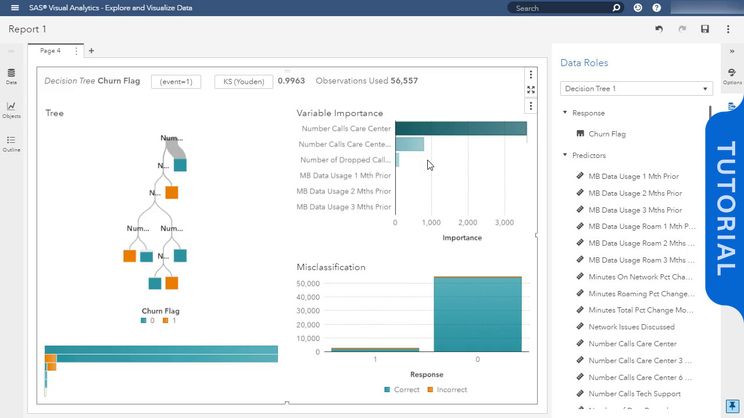Collapse the Predictors section

coord(565,155)
